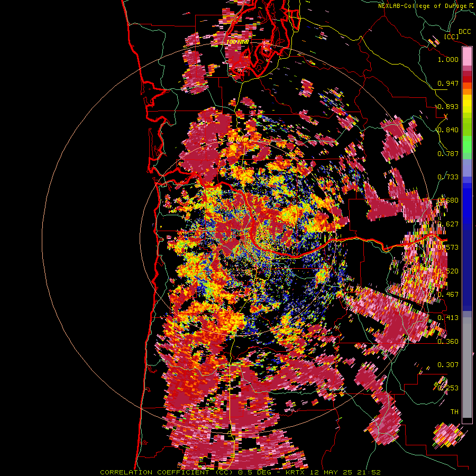Click the 100 NMI range ring label
Screen dimensions: 476x476
[x=237, y=42]
